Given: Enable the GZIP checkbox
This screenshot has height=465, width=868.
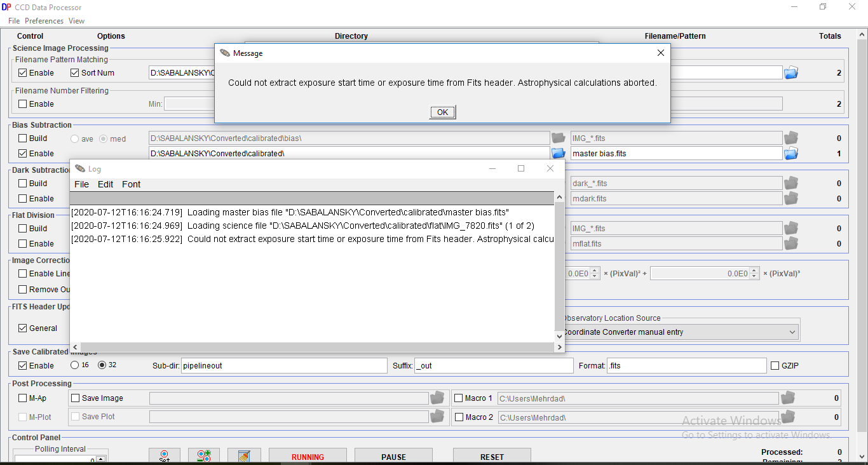Looking at the screenshot, I should pyautogui.click(x=775, y=366).
